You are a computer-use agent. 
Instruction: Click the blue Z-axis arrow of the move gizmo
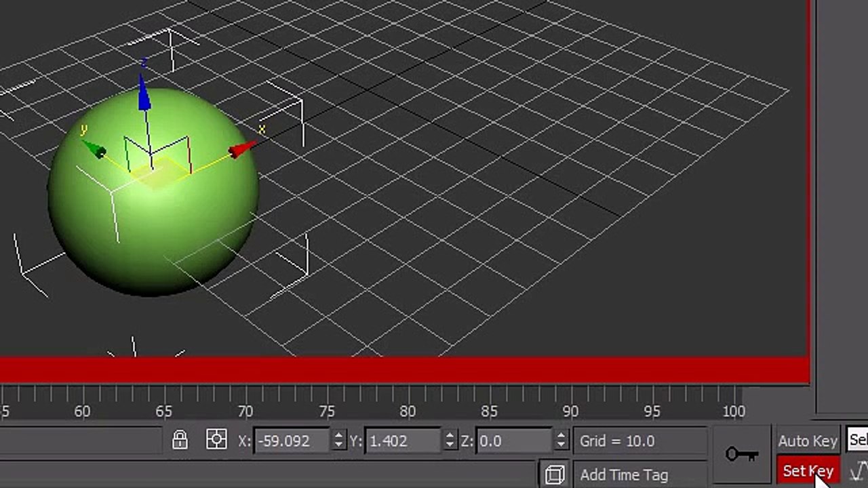tap(144, 94)
